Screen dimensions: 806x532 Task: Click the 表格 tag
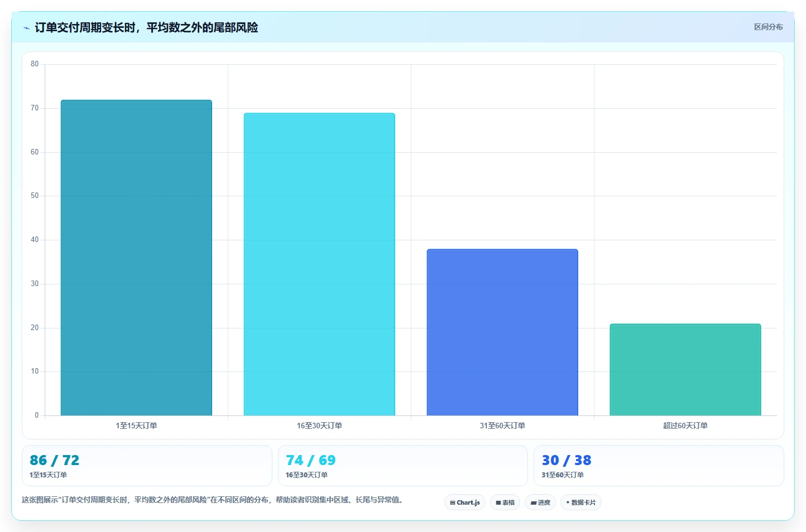click(x=505, y=502)
